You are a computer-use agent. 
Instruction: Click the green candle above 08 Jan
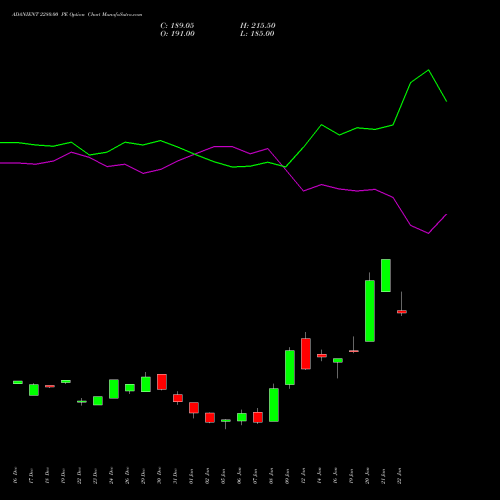(274, 405)
